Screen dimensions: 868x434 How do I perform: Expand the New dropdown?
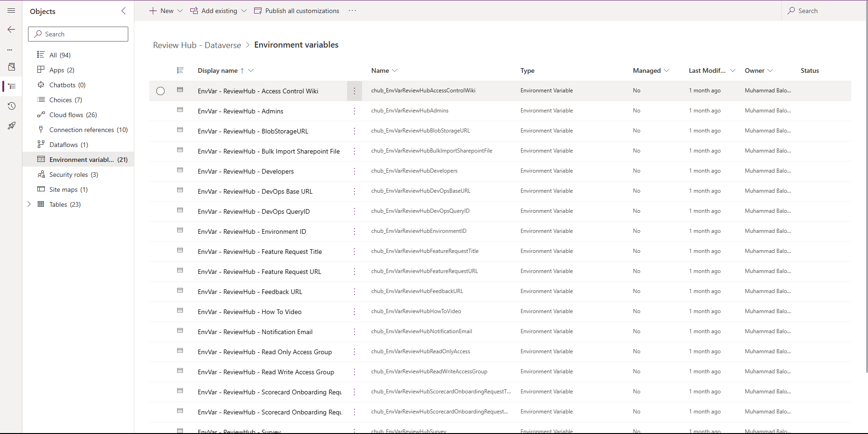pos(180,10)
